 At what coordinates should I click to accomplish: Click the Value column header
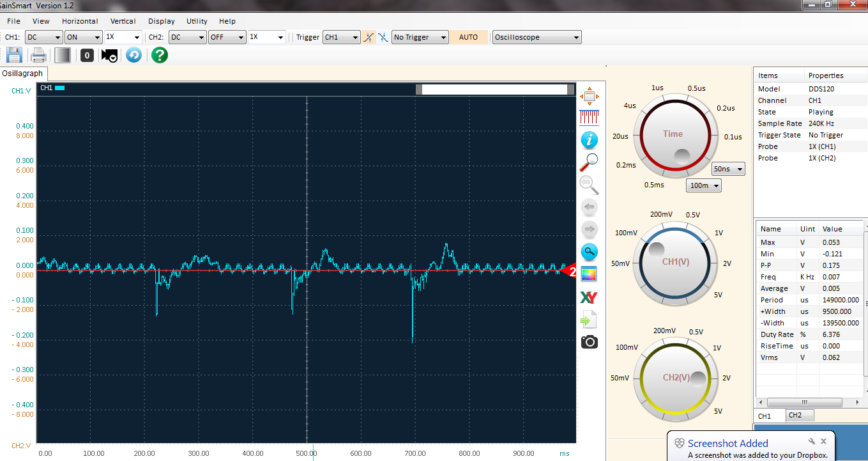pyautogui.click(x=840, y=229)
